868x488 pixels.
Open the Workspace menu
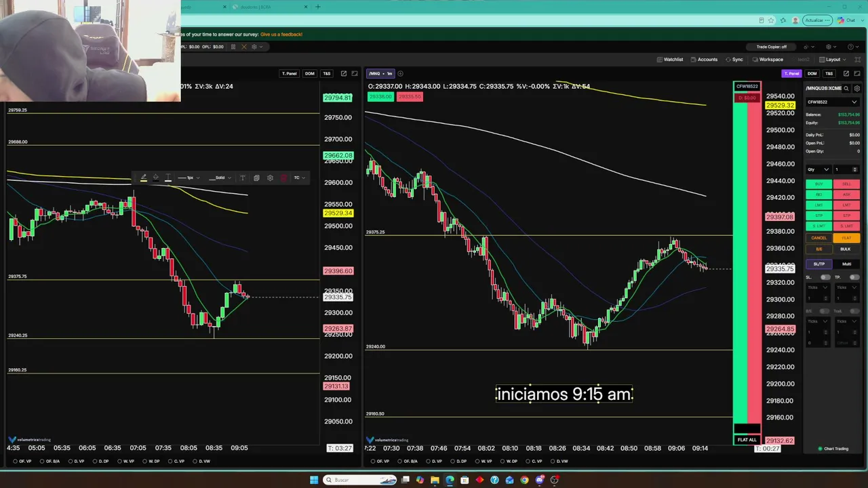[767, 60]
